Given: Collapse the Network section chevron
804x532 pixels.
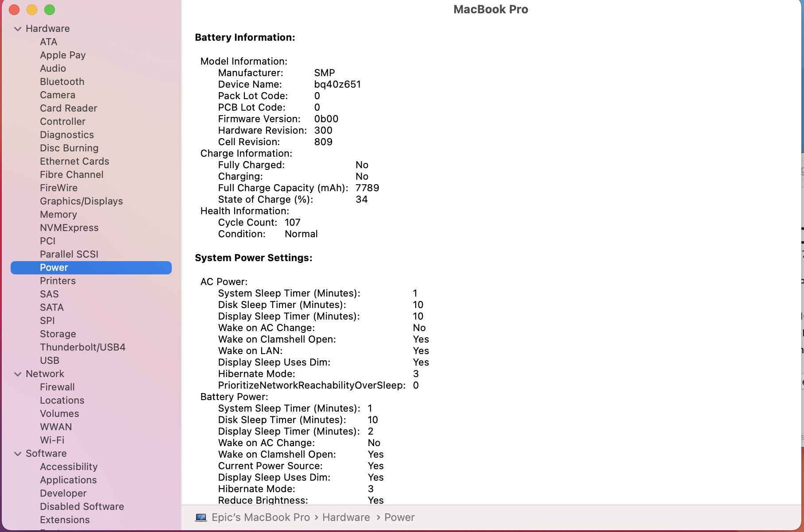Looking at the screenshot, I should click(x=18, y=374).
